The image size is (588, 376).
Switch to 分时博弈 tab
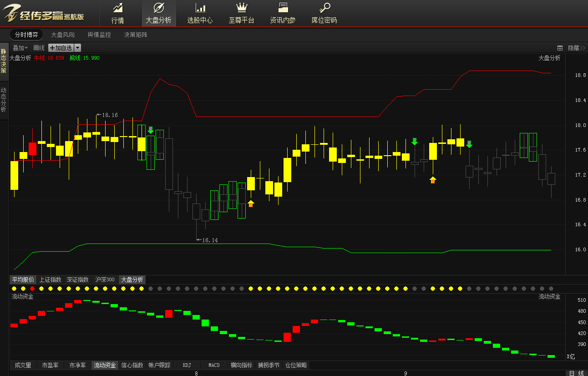coord(26,35)
